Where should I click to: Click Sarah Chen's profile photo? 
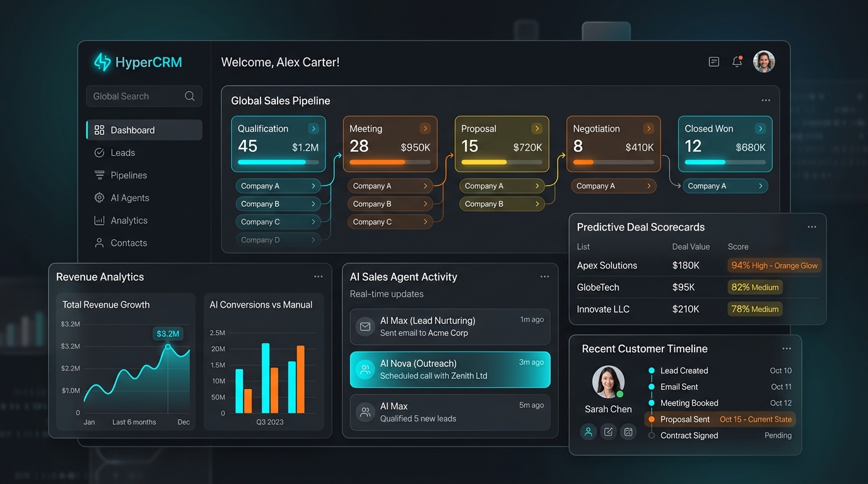click(608, 382)
